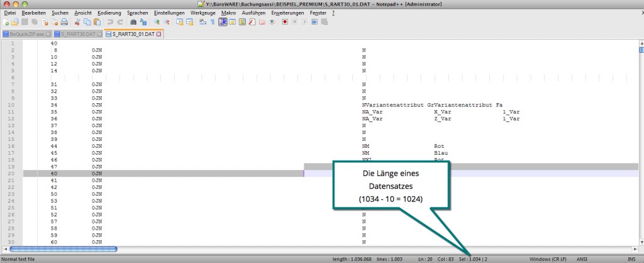This screenshot has height=263, width=644.
Task: Open the Kodierung menu
Action: tap(109, 13)
